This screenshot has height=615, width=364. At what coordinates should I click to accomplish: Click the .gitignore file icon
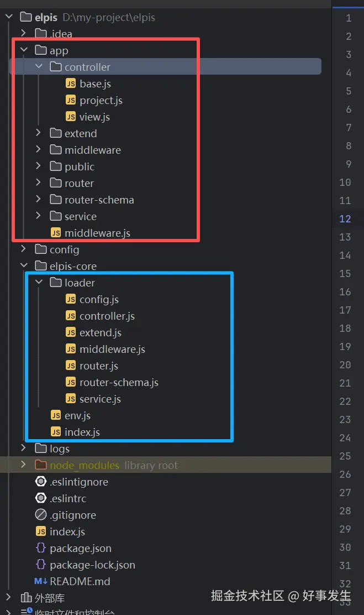[x=40, y=515]
